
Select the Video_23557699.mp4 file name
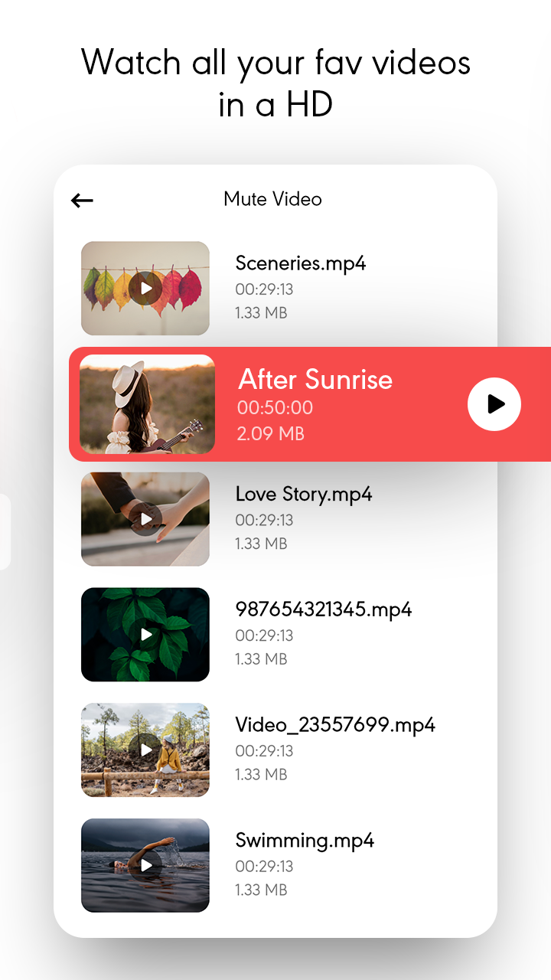pyautogui.click(x=335, y=725)
